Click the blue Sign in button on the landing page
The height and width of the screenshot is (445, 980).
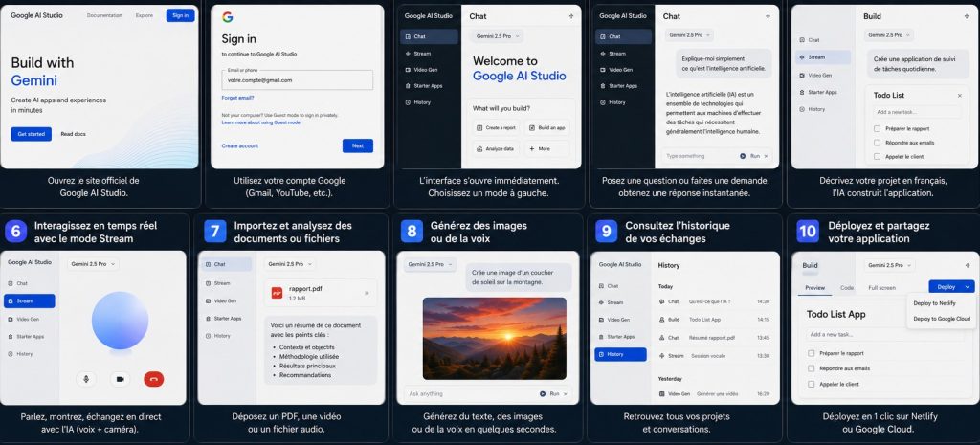click(180, 15)
